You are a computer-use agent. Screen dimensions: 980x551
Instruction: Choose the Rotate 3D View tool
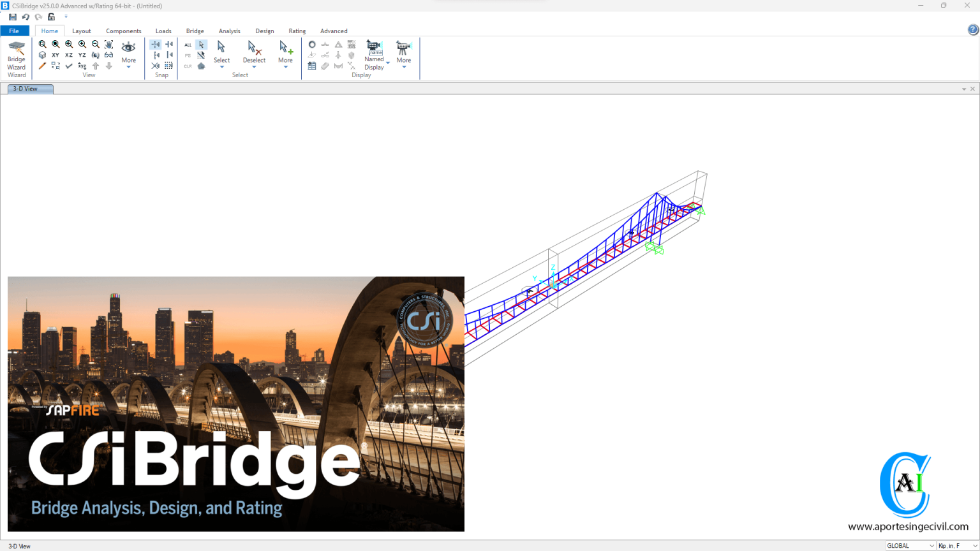[96, 55]
